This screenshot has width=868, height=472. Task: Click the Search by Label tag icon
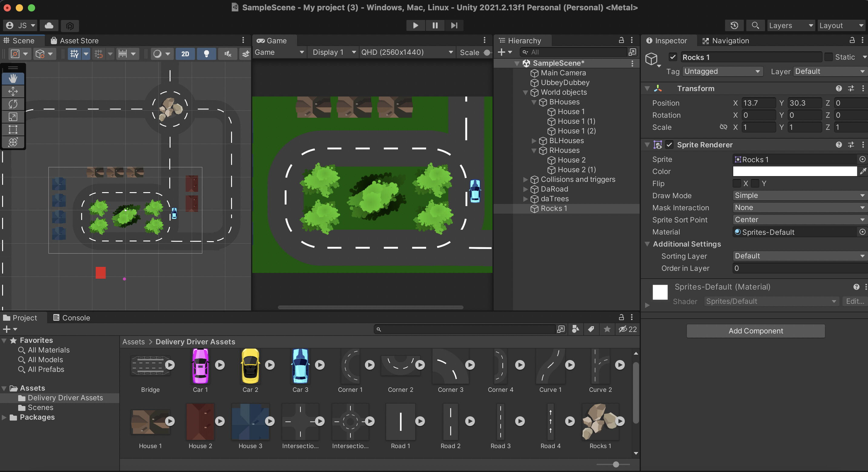tap(591, 329)
